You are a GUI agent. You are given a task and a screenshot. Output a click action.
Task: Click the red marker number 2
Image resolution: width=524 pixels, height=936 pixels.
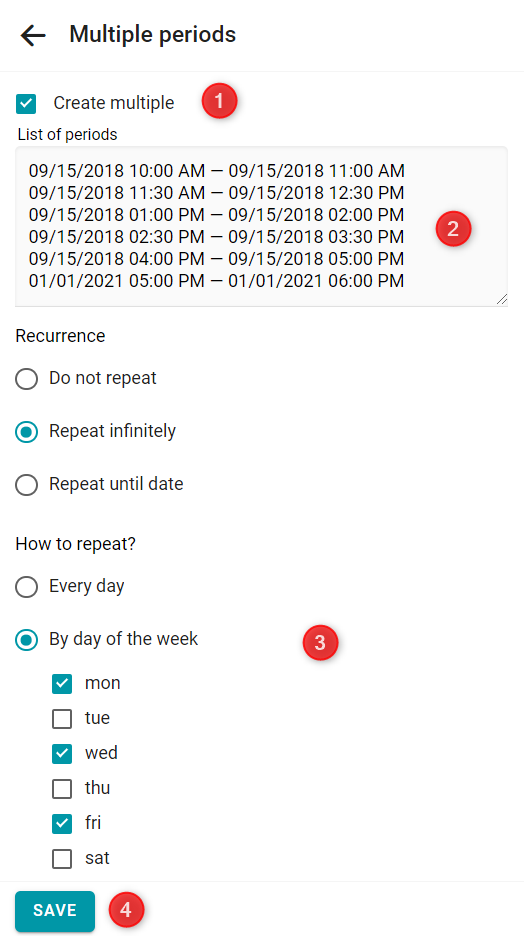(x=454, y=229)
